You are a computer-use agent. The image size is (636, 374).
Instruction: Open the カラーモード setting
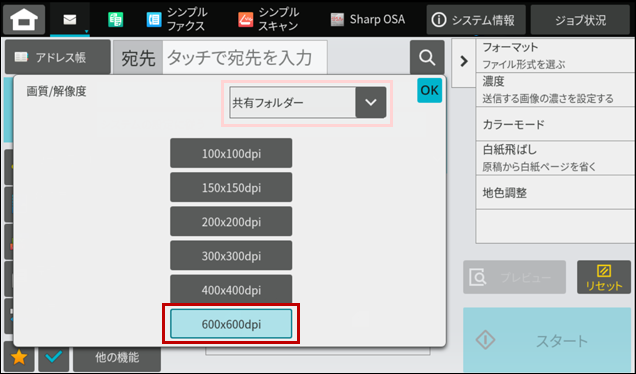coord(555,124)
